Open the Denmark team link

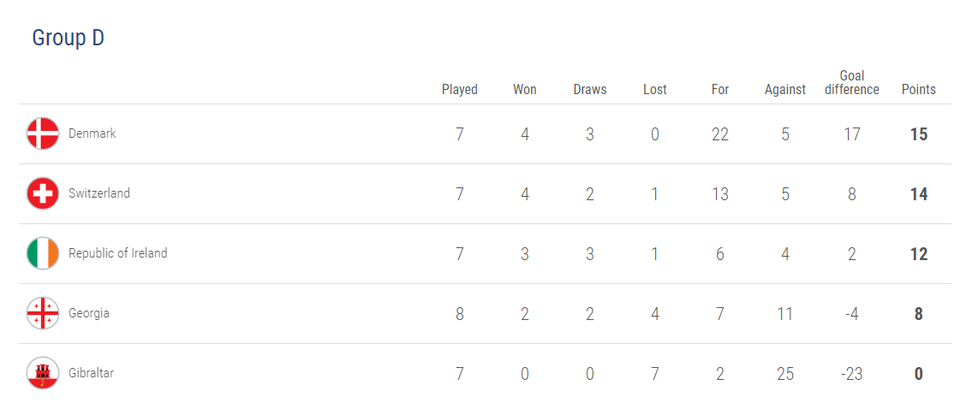click(x=92, y=133)
